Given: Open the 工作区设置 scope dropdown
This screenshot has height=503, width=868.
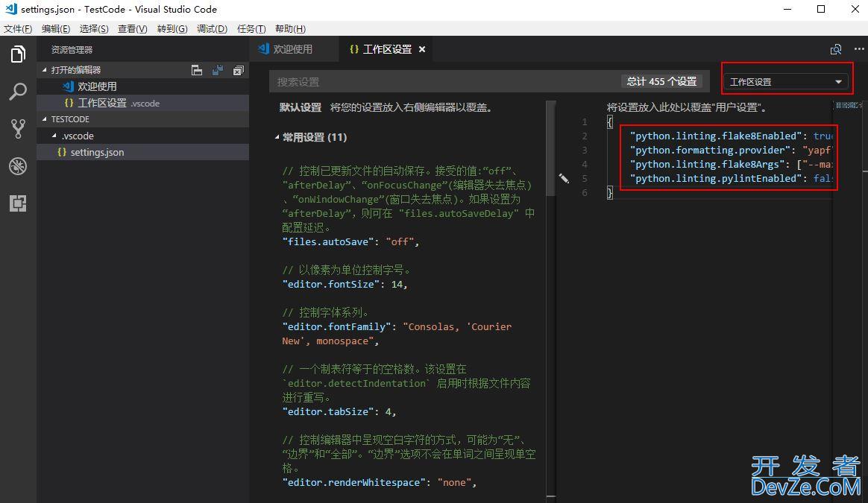Looking at the screenshot, I should (x=787, y=82).
